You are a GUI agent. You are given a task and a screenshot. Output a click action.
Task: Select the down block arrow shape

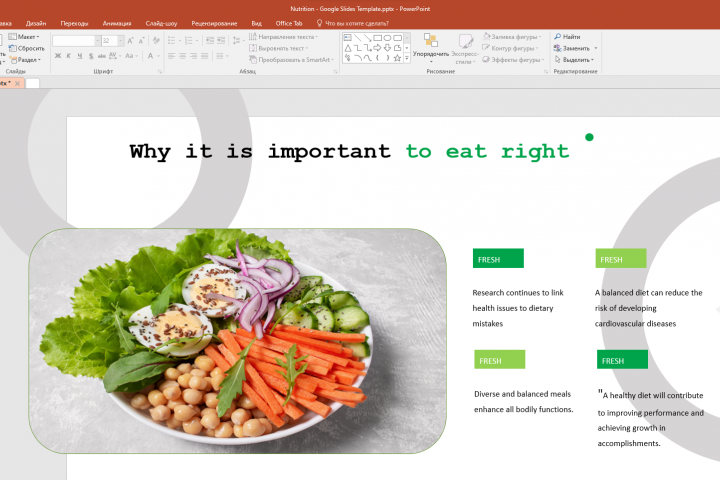[388, 48]
